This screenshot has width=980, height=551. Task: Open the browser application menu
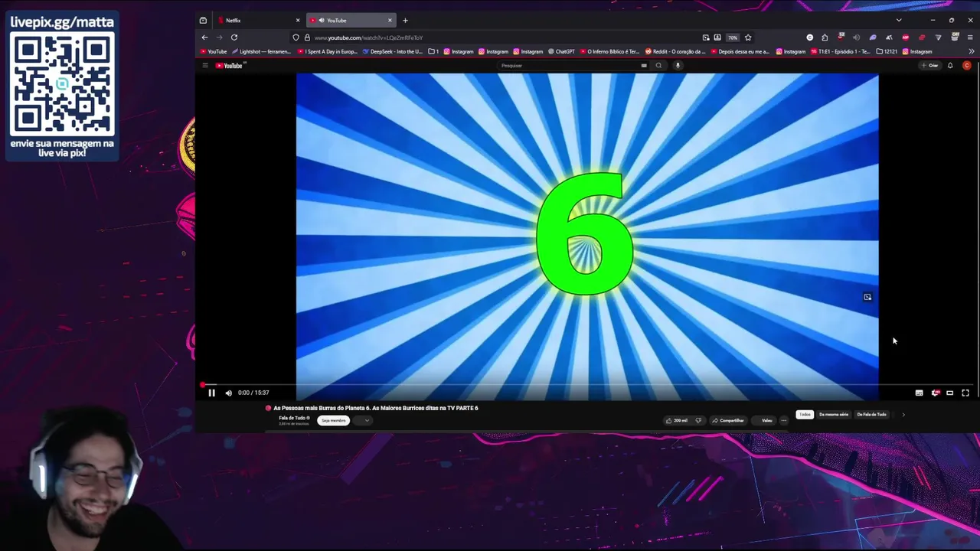[971, 37]
